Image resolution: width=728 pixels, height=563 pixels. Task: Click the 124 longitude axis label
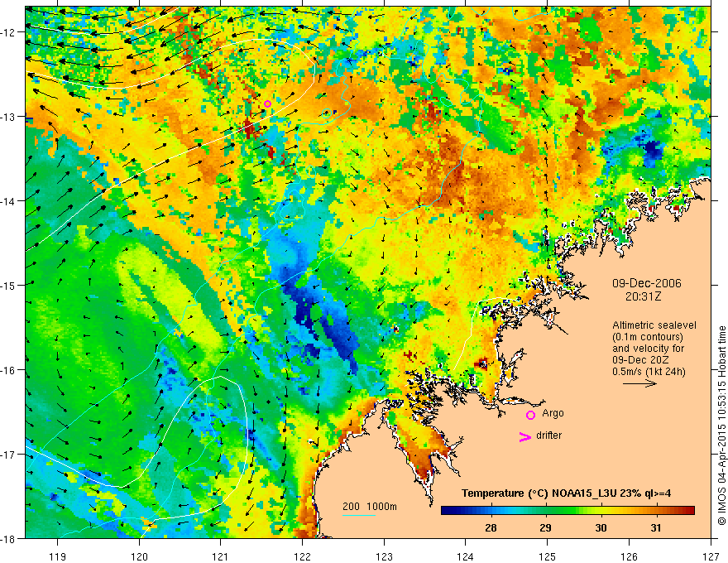coord(466,556)
